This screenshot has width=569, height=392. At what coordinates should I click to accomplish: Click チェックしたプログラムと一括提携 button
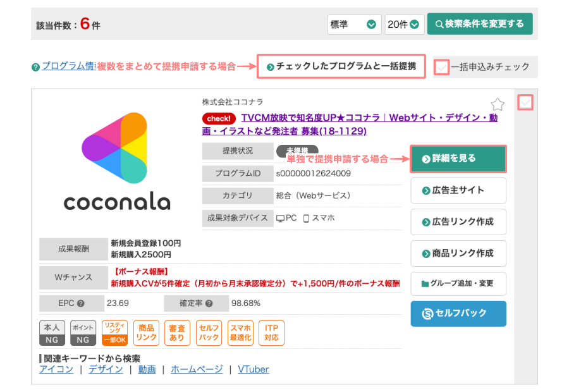(x=341, y=66)
